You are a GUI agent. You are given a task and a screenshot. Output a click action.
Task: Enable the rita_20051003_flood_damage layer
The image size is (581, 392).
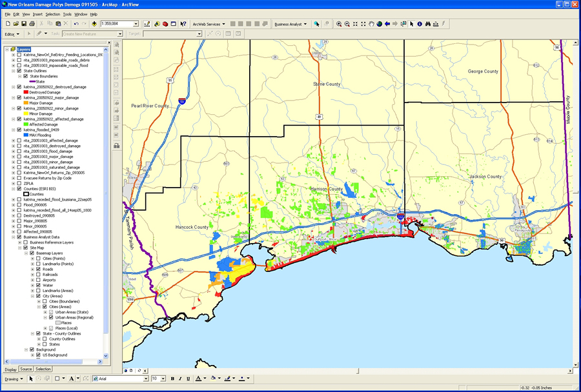click(x=19, y=152)
